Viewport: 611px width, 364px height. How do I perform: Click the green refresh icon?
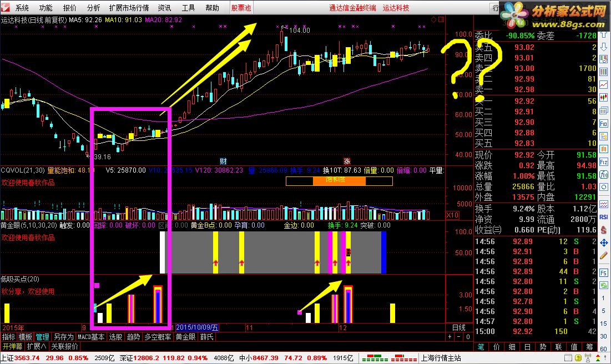pos(604,285)
